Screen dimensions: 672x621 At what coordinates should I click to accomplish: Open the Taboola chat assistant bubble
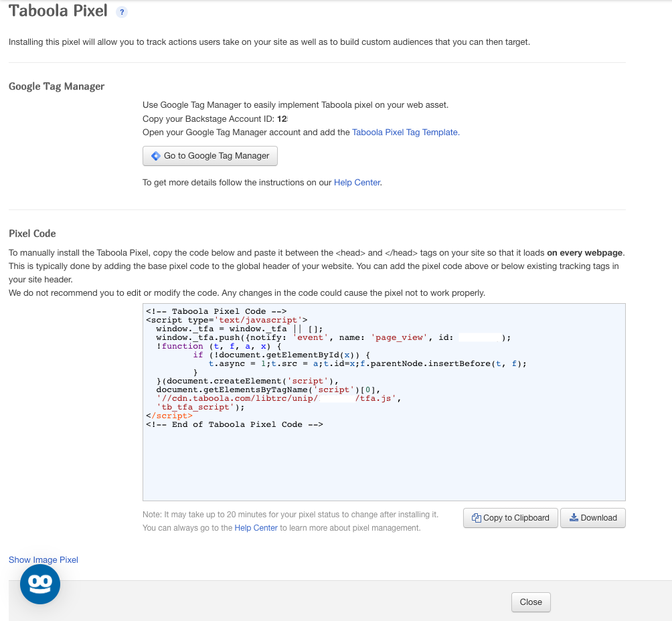pyautogui.click(x=40, y=584)
